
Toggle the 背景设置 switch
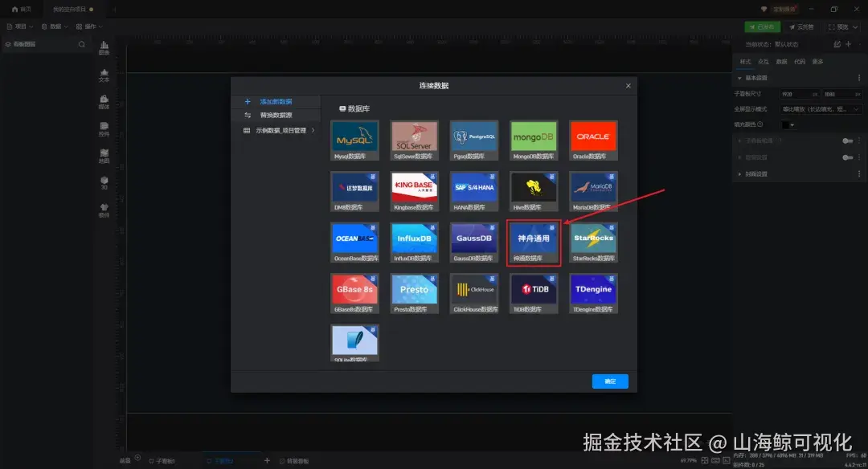(848, 157)
